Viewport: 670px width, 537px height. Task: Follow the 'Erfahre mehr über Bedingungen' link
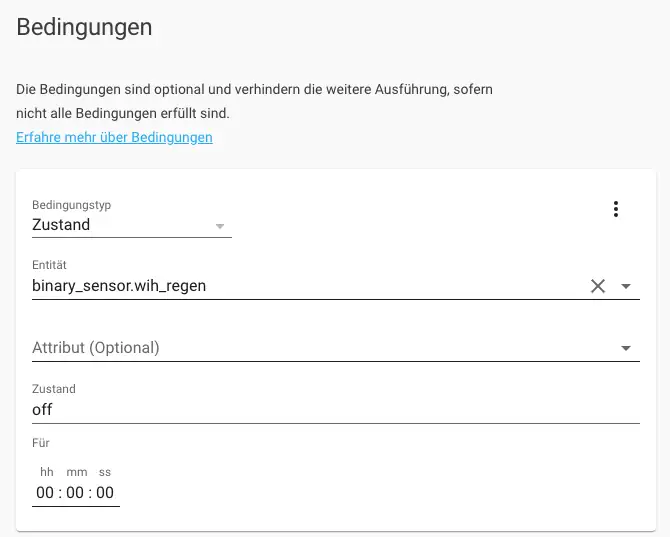point(114,137)
